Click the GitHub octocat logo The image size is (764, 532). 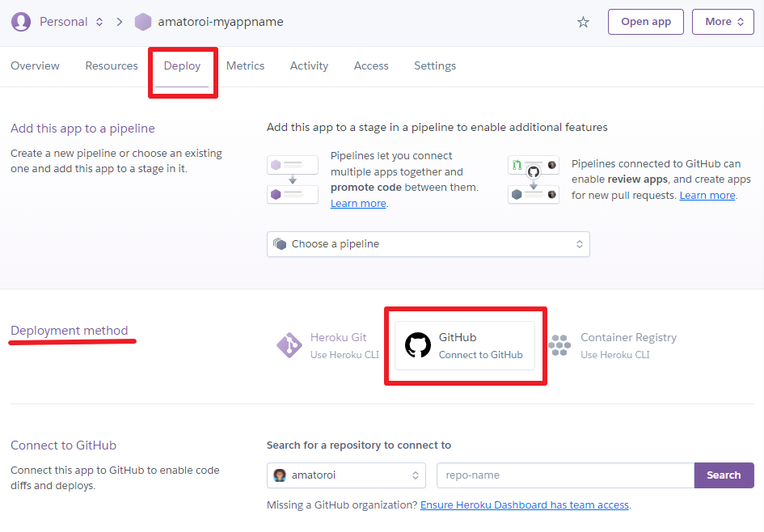pyautogui.click(x=417, y=345)
